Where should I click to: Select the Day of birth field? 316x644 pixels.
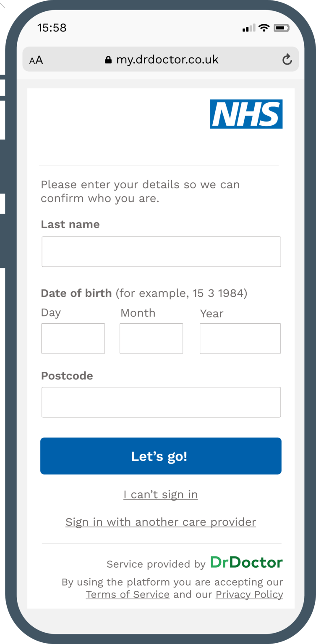click(73, 338)
